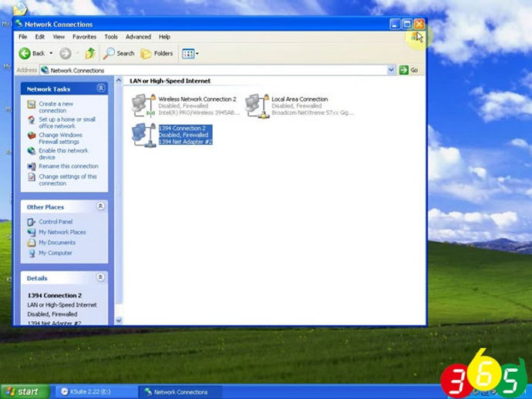Switch to KSuite 2.22 taskbar button
This screenshot has width=532, height=399.
point(96,392)
